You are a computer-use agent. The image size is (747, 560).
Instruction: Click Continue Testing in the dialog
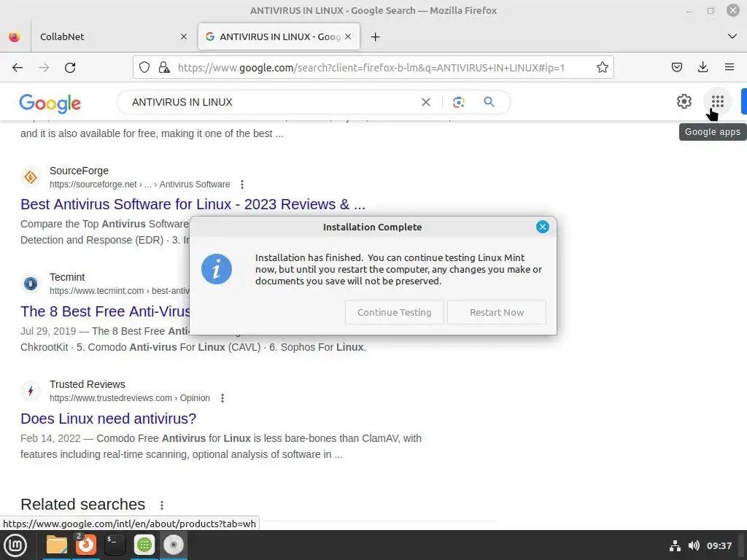coord(395,312)
